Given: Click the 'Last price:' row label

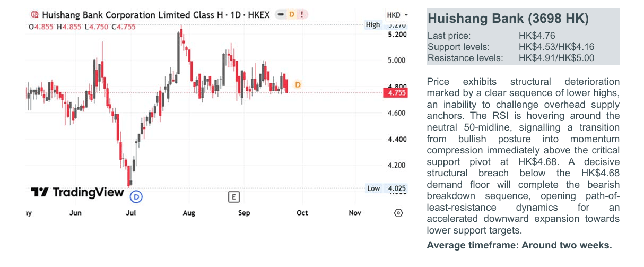Looking at the screenshot, I should 449,36.
